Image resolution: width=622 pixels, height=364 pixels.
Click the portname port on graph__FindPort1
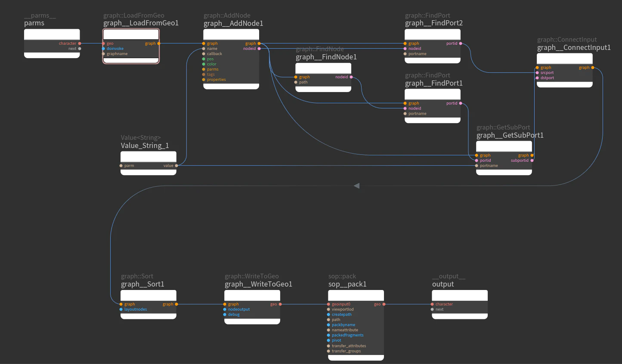pyautogui.click(x=405, y=114)
